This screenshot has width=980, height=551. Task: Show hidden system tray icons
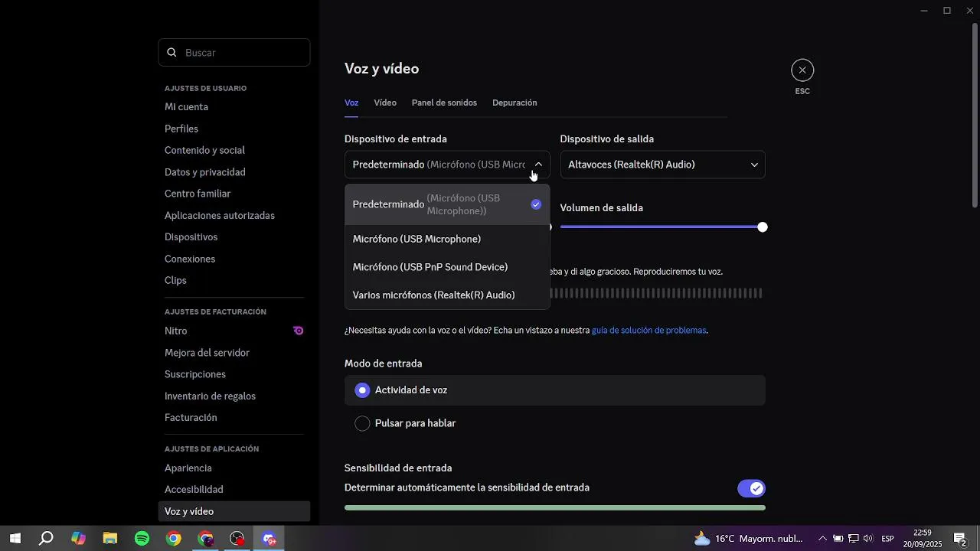point(822,539)
